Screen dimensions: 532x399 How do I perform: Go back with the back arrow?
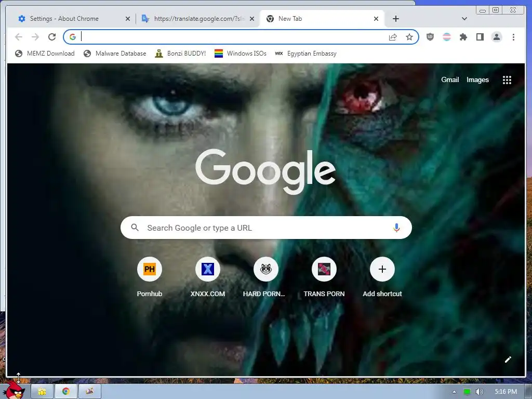coord(19,37)
